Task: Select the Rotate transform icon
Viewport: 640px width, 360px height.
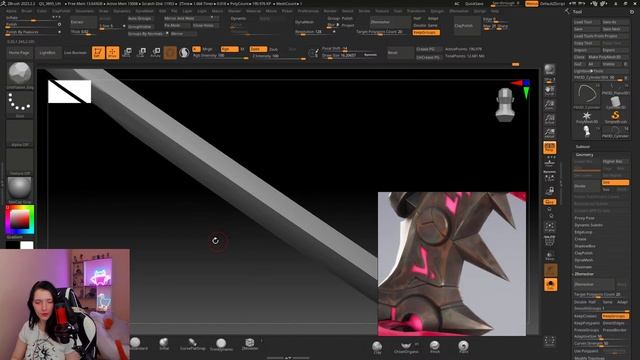Action: pos(156,52)
